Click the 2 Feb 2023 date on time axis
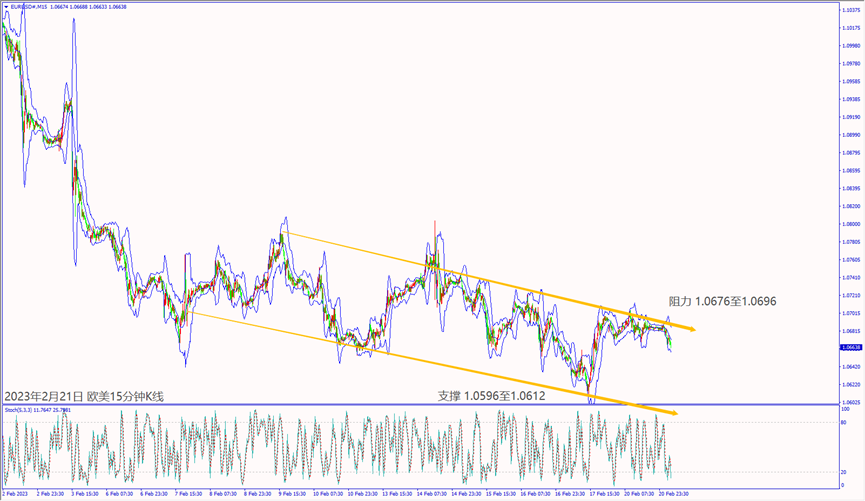 point(16,494)
